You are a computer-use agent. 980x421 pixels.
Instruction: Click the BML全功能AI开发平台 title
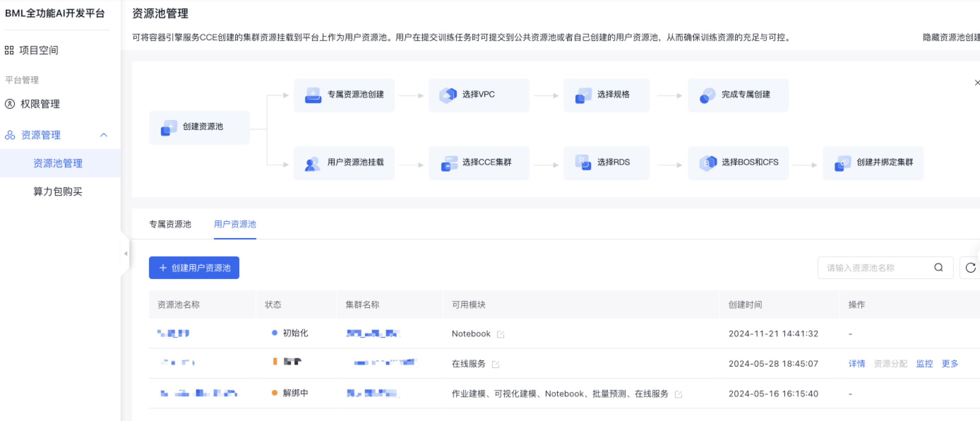tap(55, 13)
